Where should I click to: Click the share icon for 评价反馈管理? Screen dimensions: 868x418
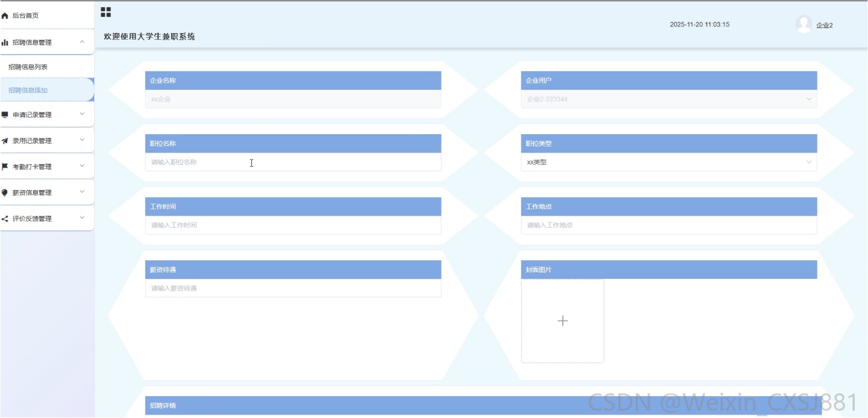click(5, 219)
